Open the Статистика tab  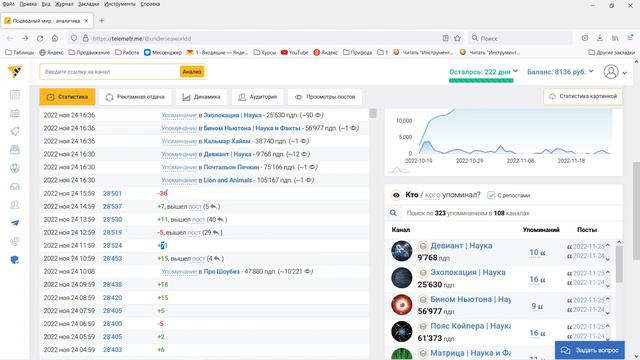click(x=67, y=97)
